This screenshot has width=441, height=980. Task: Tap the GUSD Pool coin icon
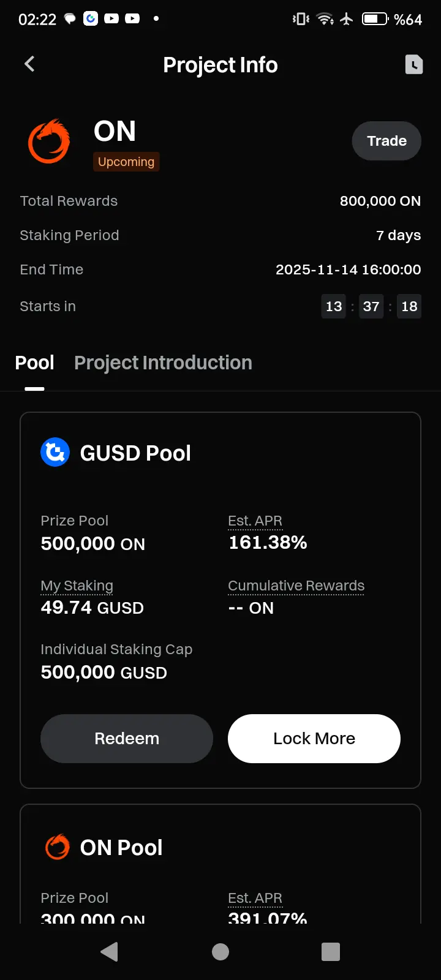55,453
